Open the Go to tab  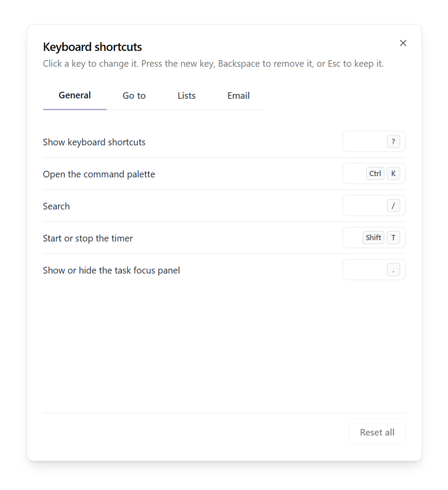coord(134,95)
